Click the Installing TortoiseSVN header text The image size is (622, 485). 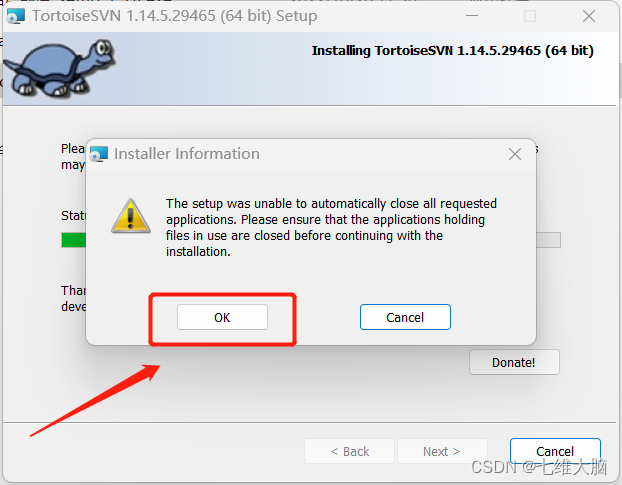[452, 51]
